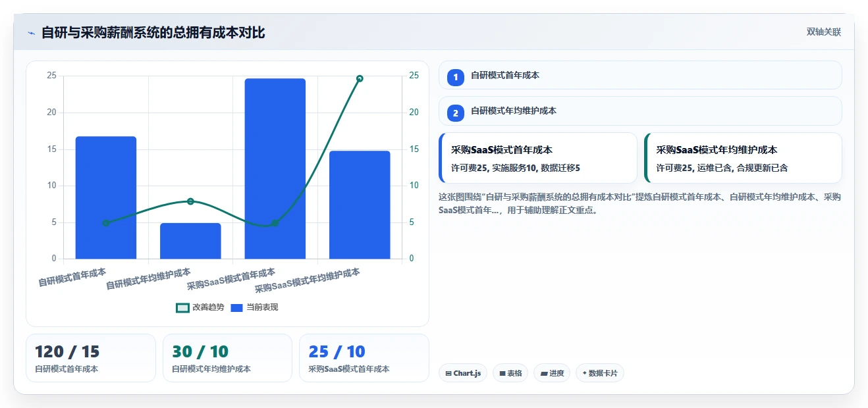Click the title 自研与采购薪酬系统的总拥有成本对比
This screenshot has height=408, width=868.
tap(153, 32)
